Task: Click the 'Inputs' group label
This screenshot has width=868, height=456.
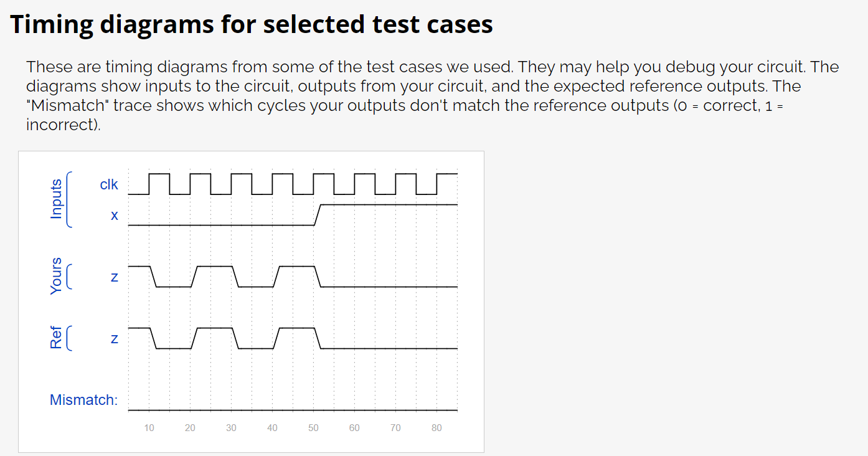Action: point(57,199)
